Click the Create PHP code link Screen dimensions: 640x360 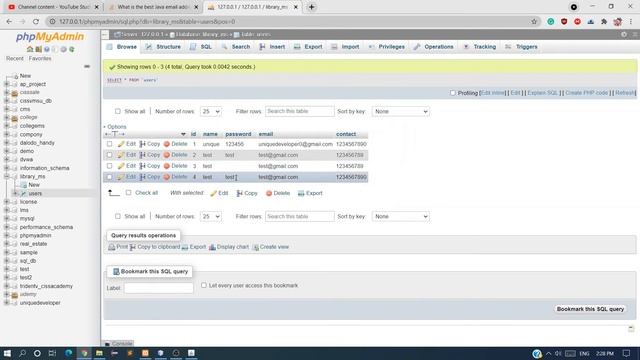pos(587,93)
